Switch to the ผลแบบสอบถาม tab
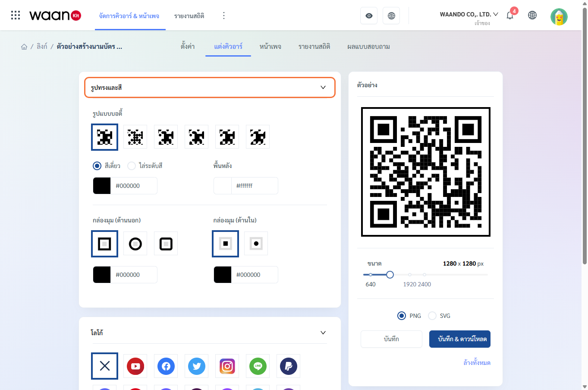The height and width of the screenshot is (390, 588). click(x=368, y=47)
